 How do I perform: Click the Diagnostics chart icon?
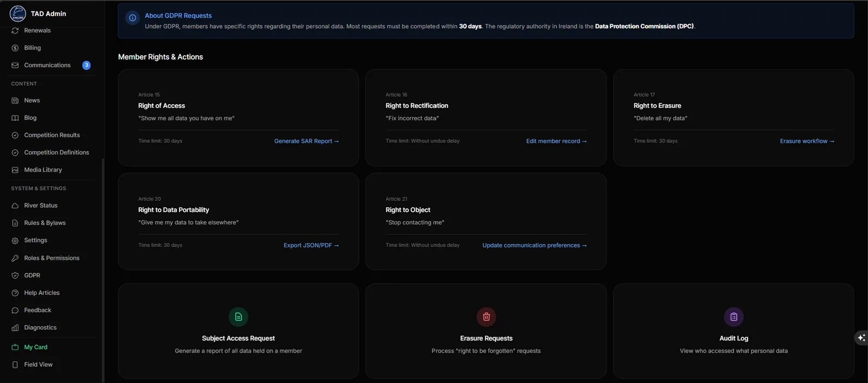point(15,328)
